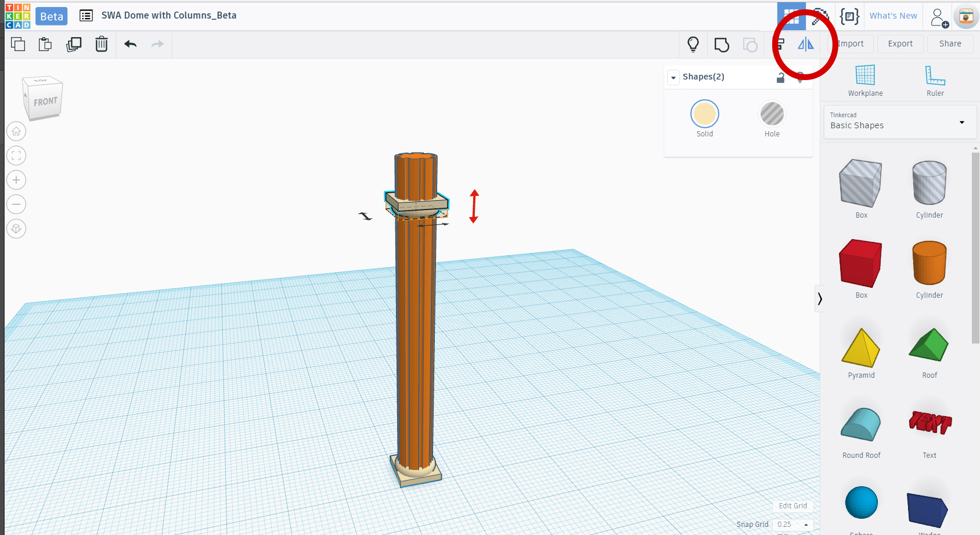Image resolution: width=980 pixels, height=535 pixels.
Task: Pick the orange Cylinder shape
Action: pos(929,263)
